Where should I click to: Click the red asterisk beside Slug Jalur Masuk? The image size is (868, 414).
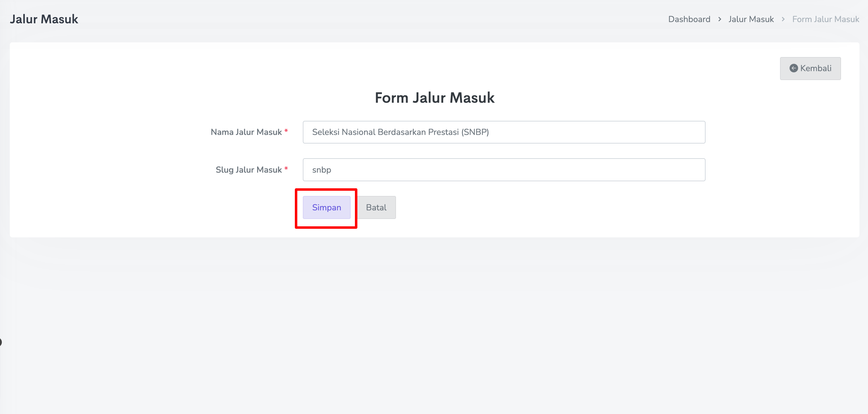click(286, 169)
